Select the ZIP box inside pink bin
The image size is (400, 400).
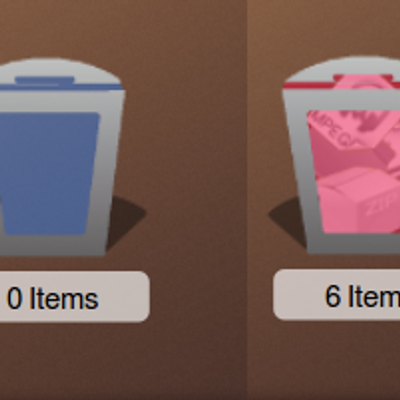click(363, 200)
